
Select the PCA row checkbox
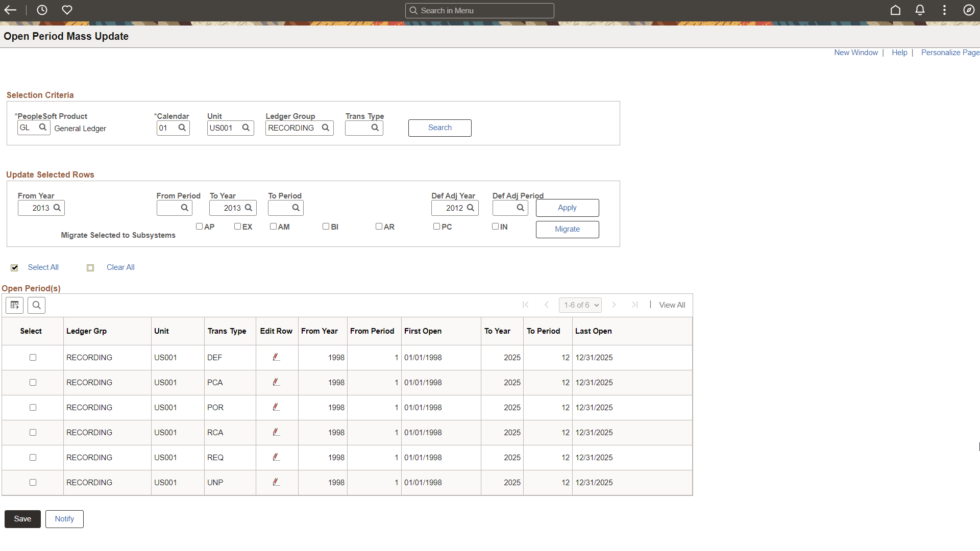coord(33,382)
